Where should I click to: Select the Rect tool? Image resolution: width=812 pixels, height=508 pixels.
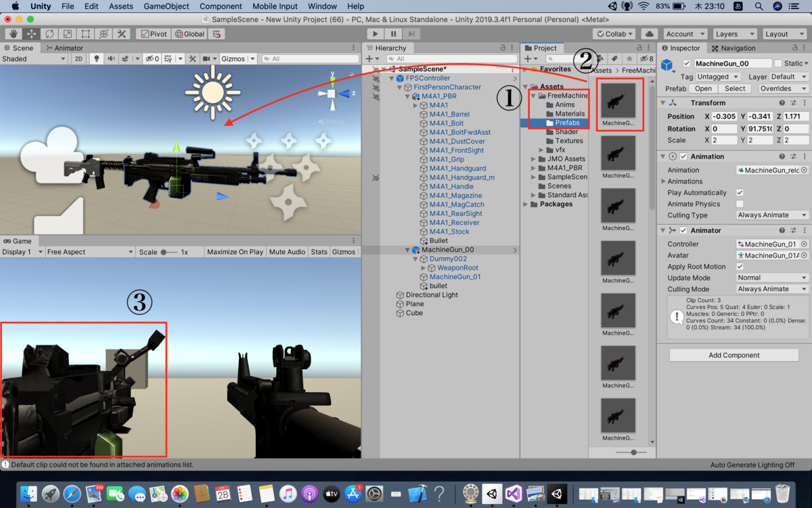(86, 34)
